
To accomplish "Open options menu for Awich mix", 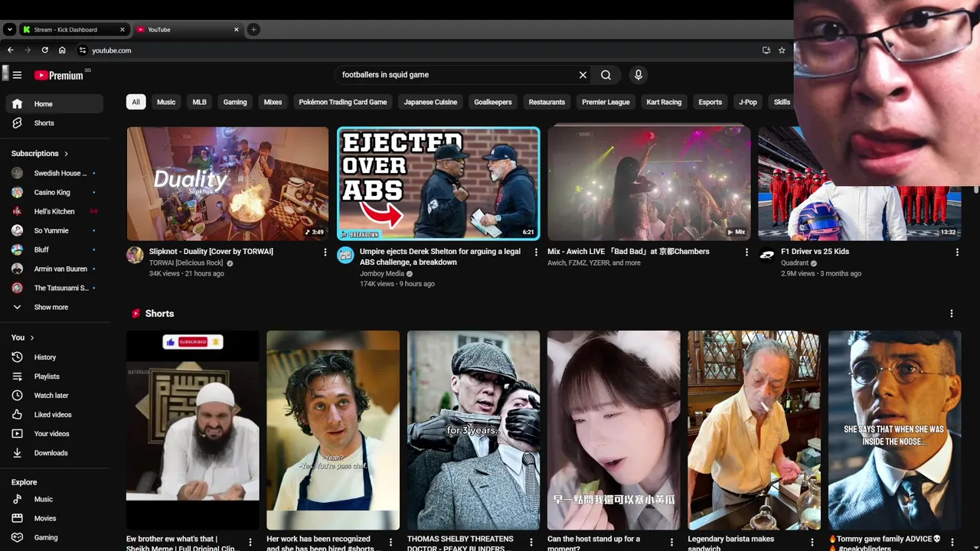I will (x=746, y=252).
